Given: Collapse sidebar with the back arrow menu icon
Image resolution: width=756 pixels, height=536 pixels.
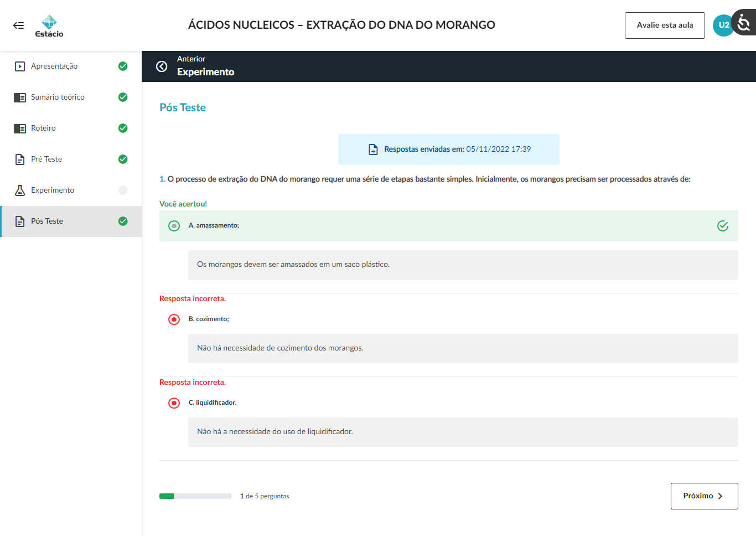Looking at the screenshot, I should 18,25.
